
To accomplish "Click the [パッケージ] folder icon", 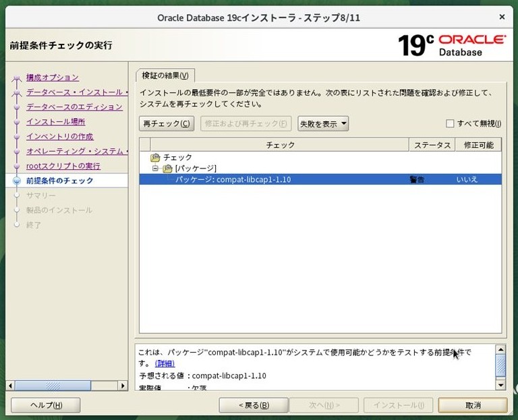I will 168,169.
